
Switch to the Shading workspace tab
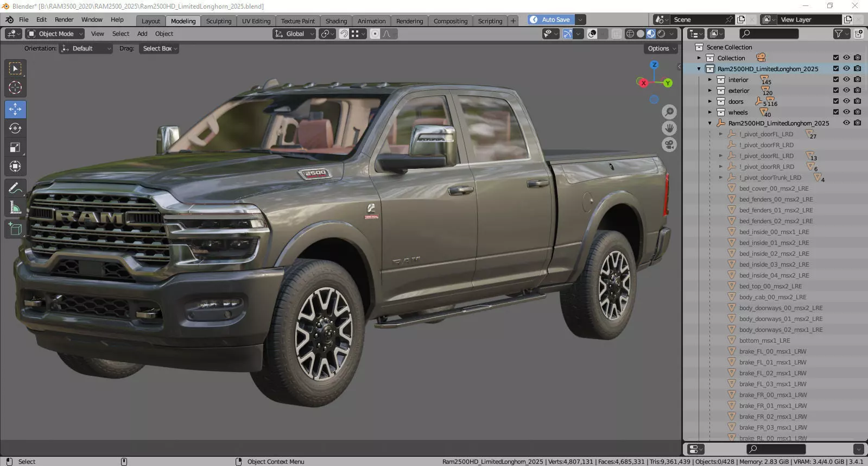[x=336, y=21]
